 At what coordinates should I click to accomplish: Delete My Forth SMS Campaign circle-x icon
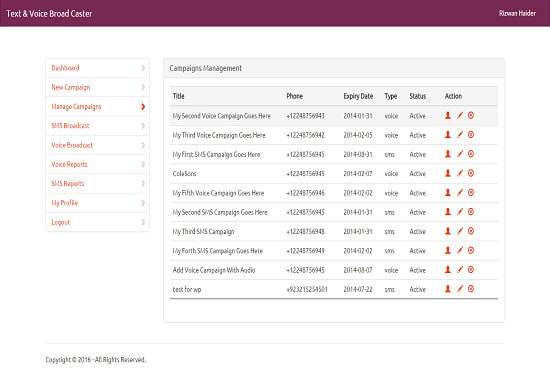(x=471, y=250)
